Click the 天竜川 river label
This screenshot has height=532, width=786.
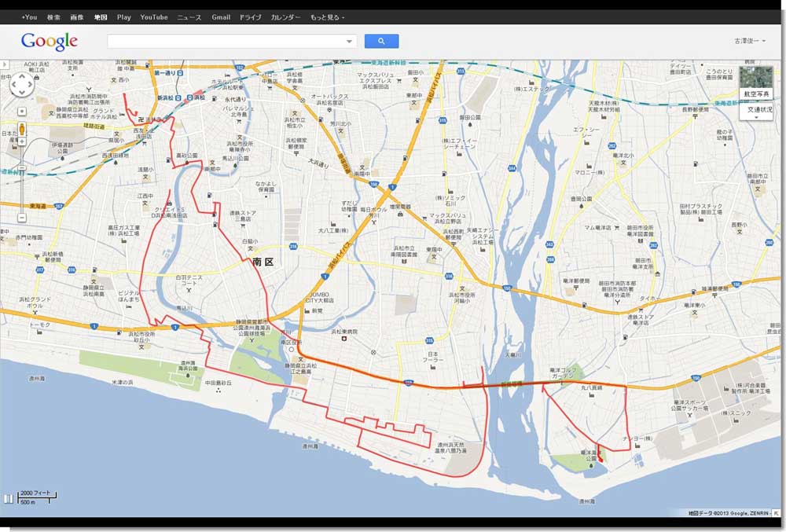coord(512,354)
